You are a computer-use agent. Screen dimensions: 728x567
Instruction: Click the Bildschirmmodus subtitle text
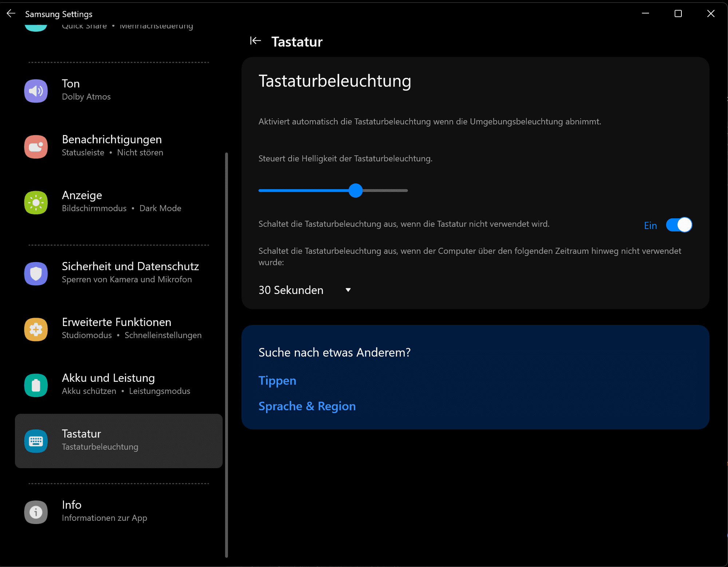(x=94, y=209)
